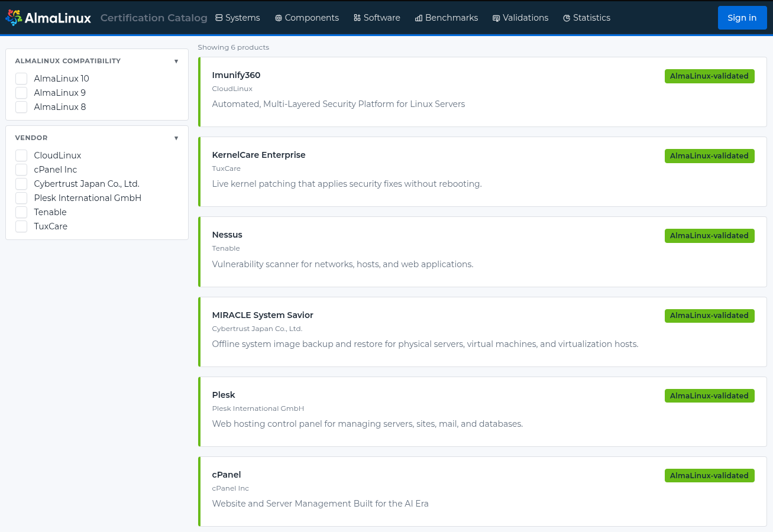Open the Certification Catalog link
Image resolution: width=773 pixels, height=532 pixels.
tap(154, 18)
